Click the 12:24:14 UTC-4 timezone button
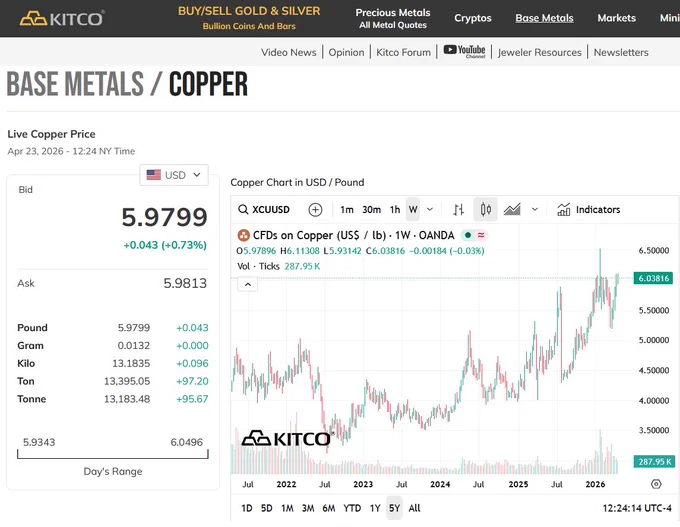Screen dimensions: 680x527 [637, 508]
